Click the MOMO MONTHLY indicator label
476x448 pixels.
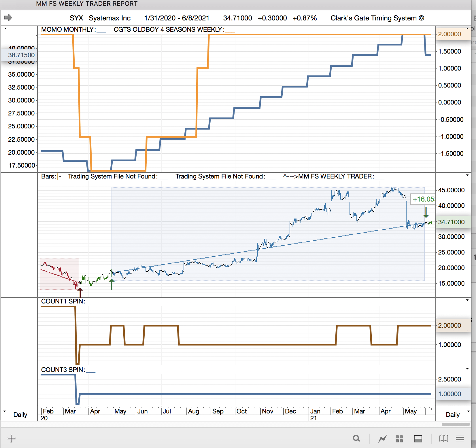pos(68,30)
